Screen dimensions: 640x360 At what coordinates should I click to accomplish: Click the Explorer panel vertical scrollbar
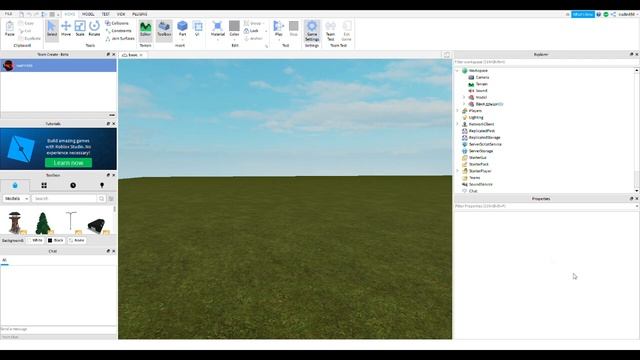[636, 131]
